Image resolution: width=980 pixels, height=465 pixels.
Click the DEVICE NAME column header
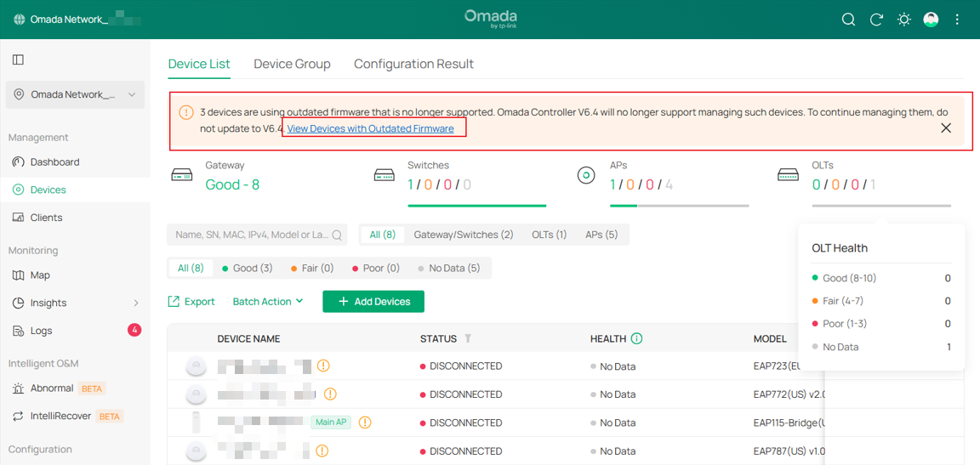(x=248, y=339)
